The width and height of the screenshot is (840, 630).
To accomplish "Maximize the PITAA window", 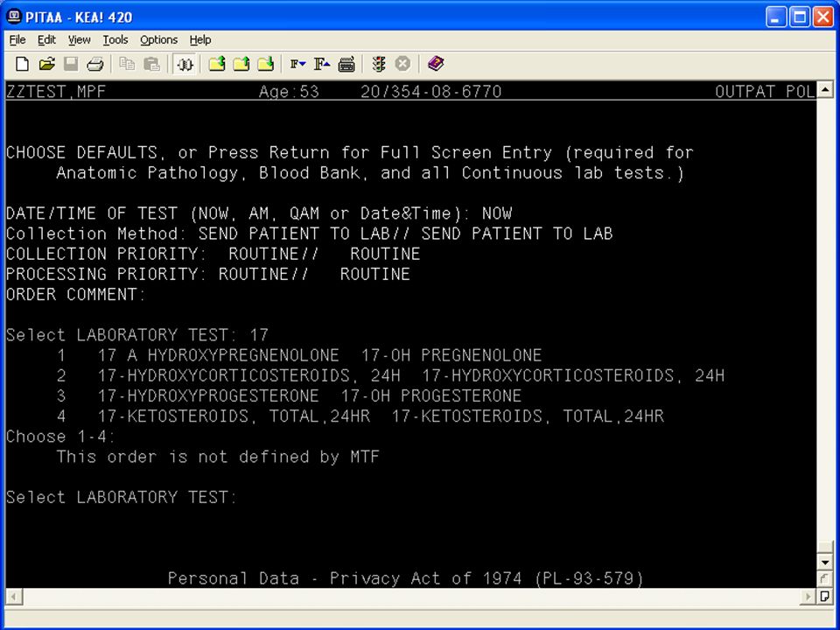I will (800, 17).
